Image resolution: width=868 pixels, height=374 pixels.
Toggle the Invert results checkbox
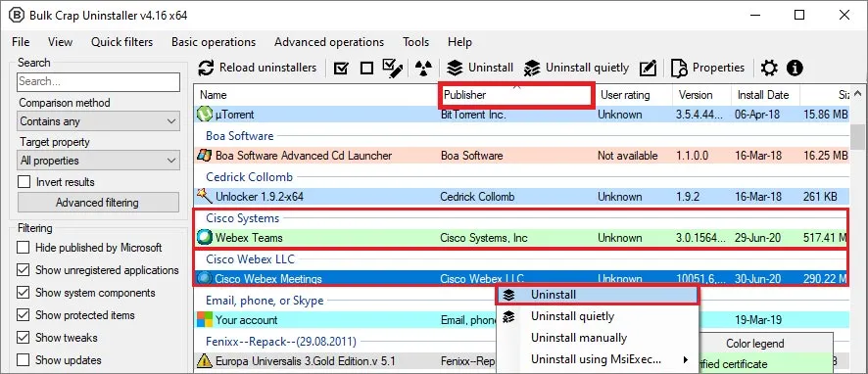click(24, 182)
